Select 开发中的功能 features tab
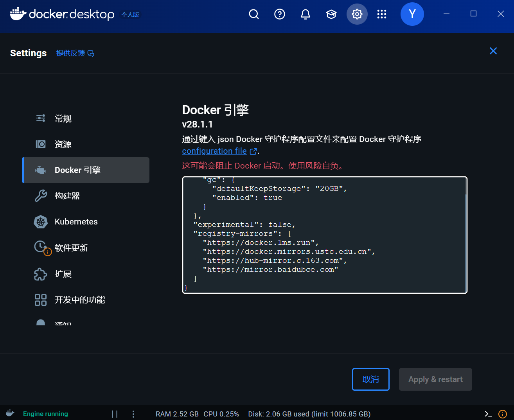 [x=86, y=300]
